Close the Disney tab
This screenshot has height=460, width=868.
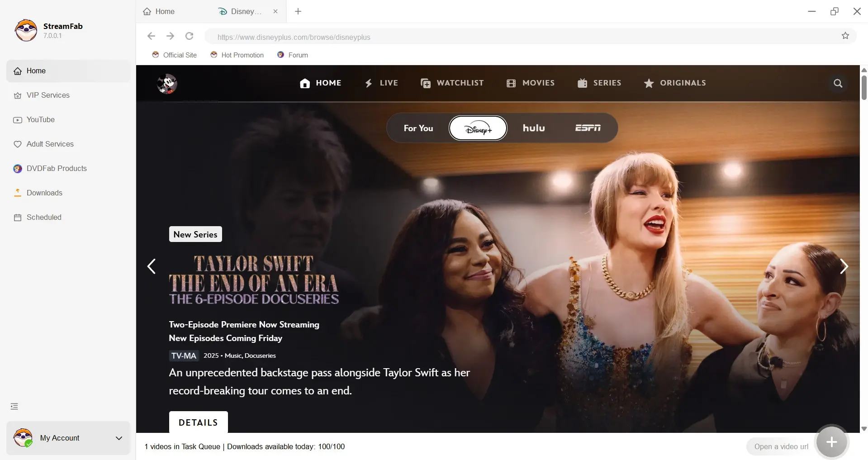pyautogui.click(x=275, y=11)
